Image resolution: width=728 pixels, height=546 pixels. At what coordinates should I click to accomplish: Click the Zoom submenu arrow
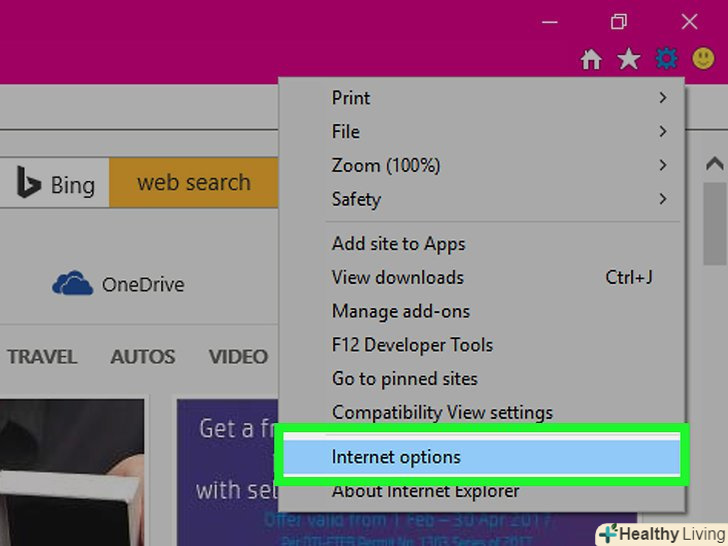(x=663, y=165)
